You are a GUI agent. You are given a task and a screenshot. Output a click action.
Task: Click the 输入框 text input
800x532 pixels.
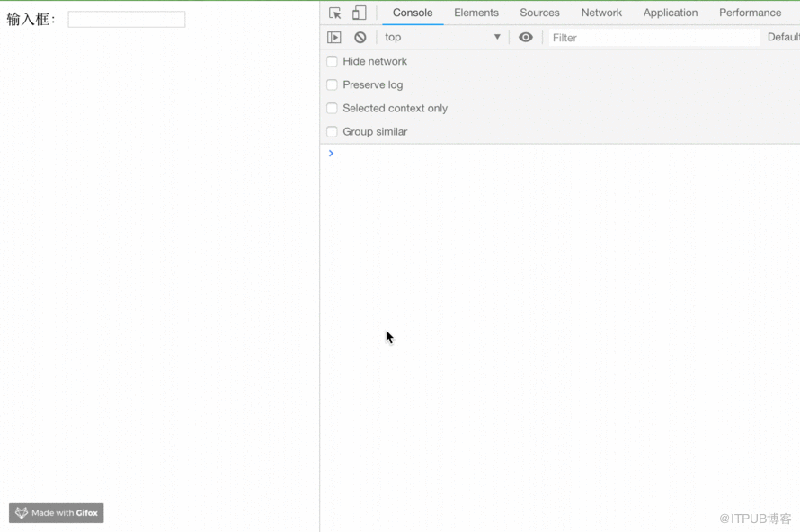click(127, 20)
